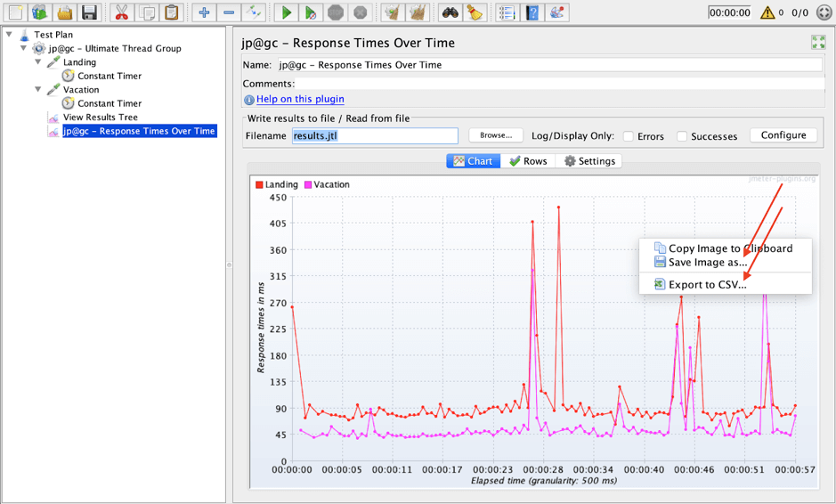
Task: Click the Clear results broom icon
Action: (393, 12)
